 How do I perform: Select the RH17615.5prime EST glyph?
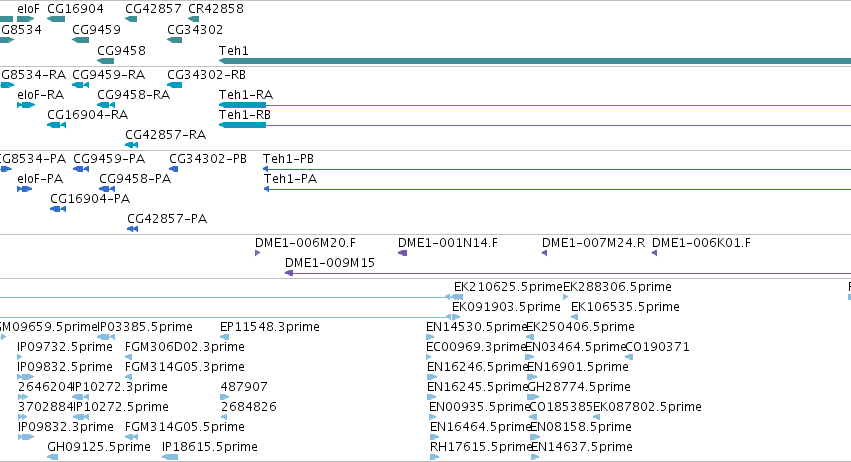coord(434,457)
